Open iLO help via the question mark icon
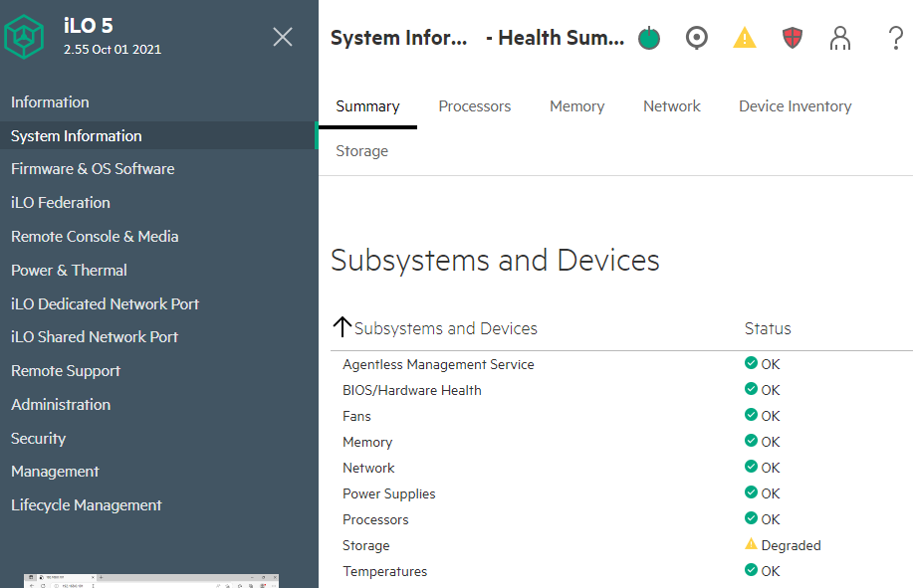Screen dimensions: 913x588 click(x=894, y=38)
